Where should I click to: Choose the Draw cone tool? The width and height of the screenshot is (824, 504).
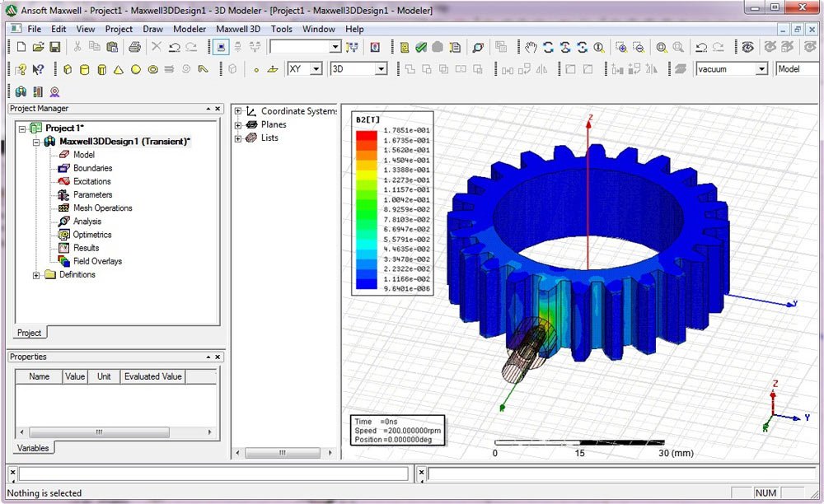pos(119,69)
